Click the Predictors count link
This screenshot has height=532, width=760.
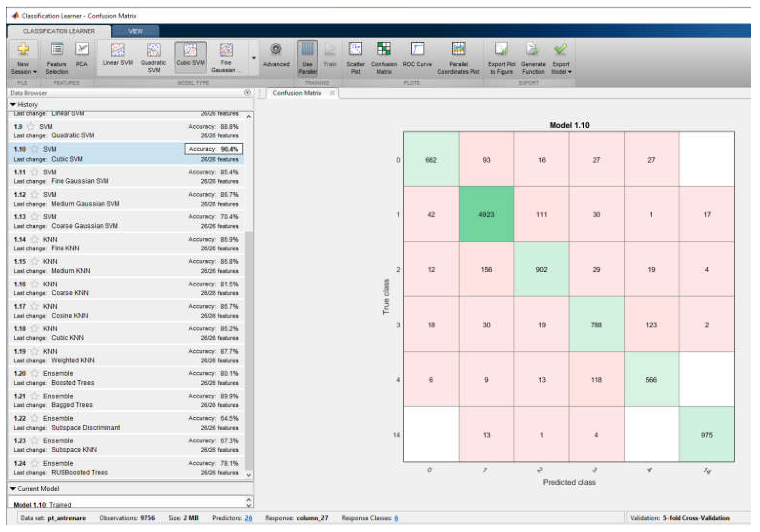248,518
